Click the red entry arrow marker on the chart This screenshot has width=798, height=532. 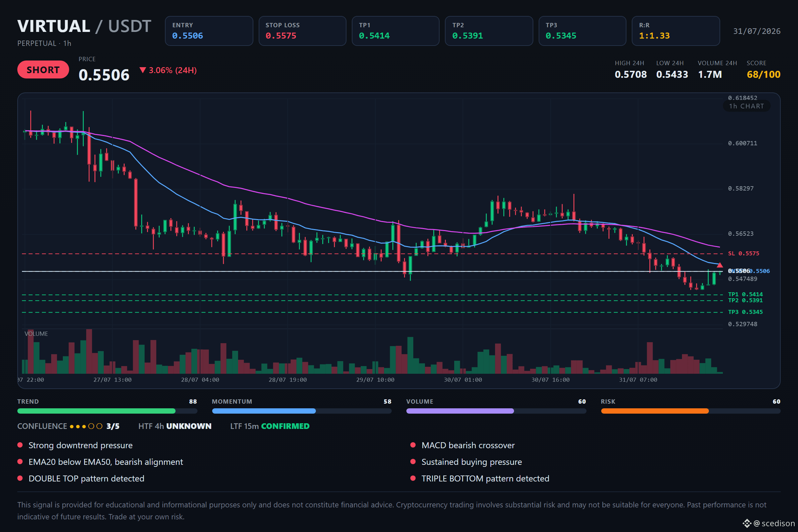(720, 265)
